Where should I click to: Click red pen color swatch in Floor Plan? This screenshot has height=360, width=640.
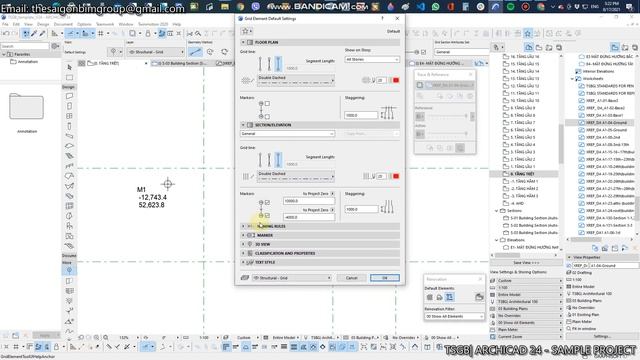coord(396,80)
